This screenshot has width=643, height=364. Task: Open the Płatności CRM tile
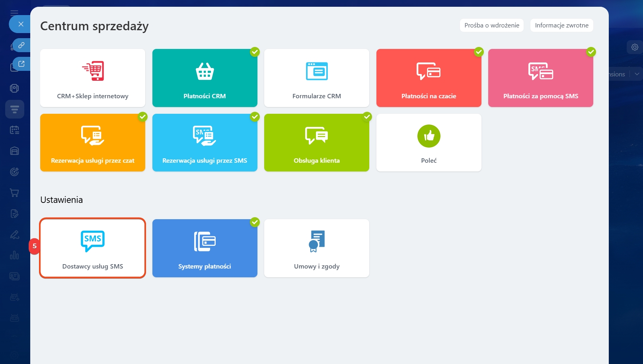(205, 78)
